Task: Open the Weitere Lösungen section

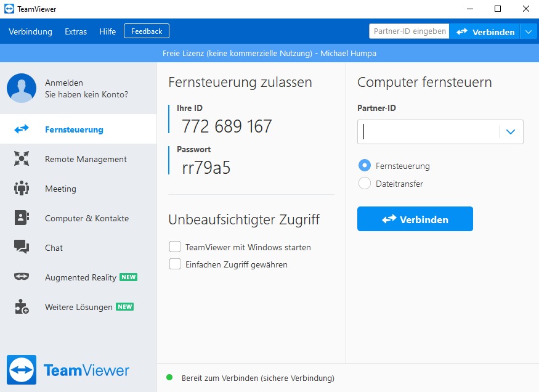Action: click(x=78, y=307)
